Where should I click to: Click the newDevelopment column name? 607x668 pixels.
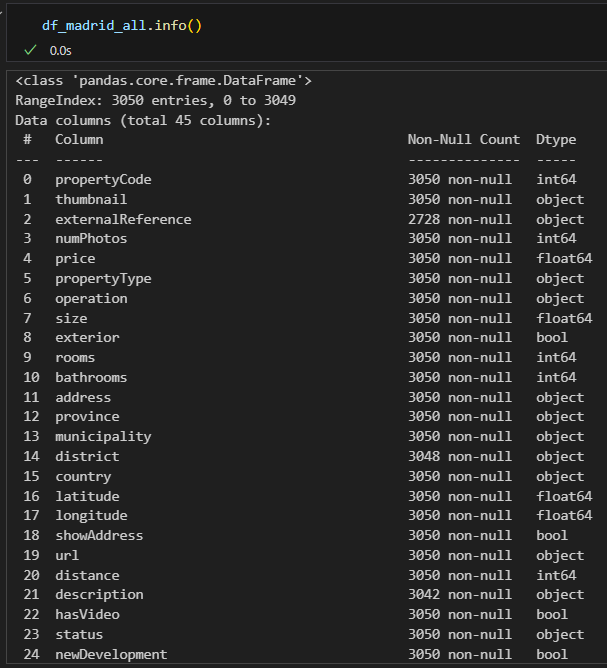tap(111, 654)
